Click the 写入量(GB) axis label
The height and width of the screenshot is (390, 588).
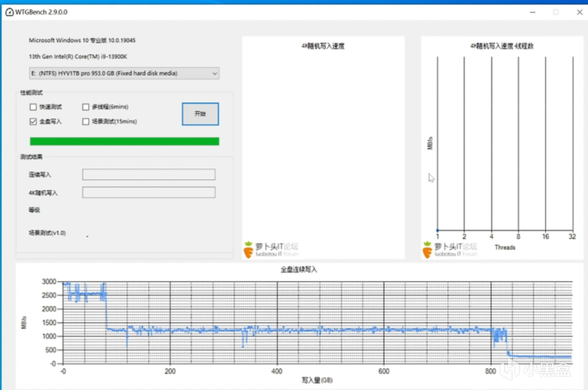pos(317,380)
